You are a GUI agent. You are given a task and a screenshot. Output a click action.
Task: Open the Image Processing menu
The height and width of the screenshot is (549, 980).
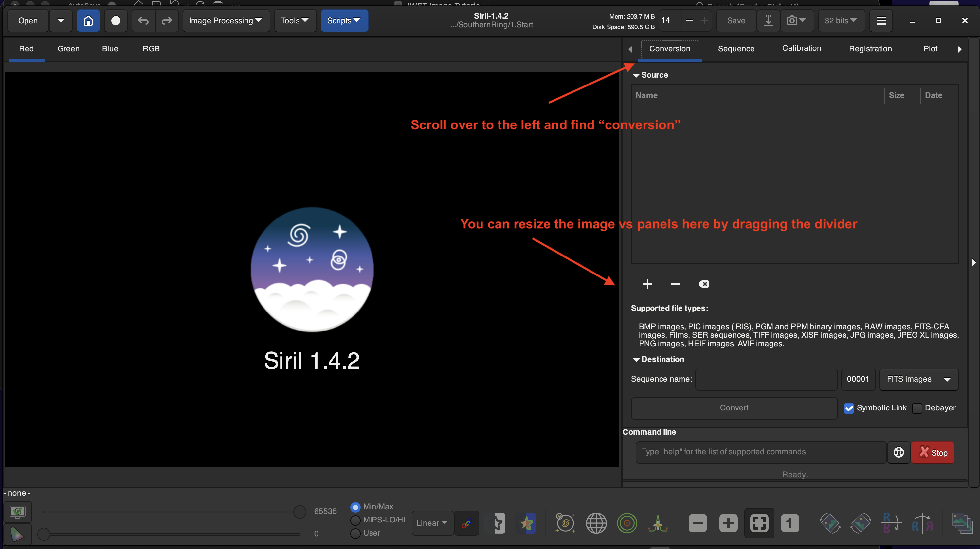tap(226, 21)
